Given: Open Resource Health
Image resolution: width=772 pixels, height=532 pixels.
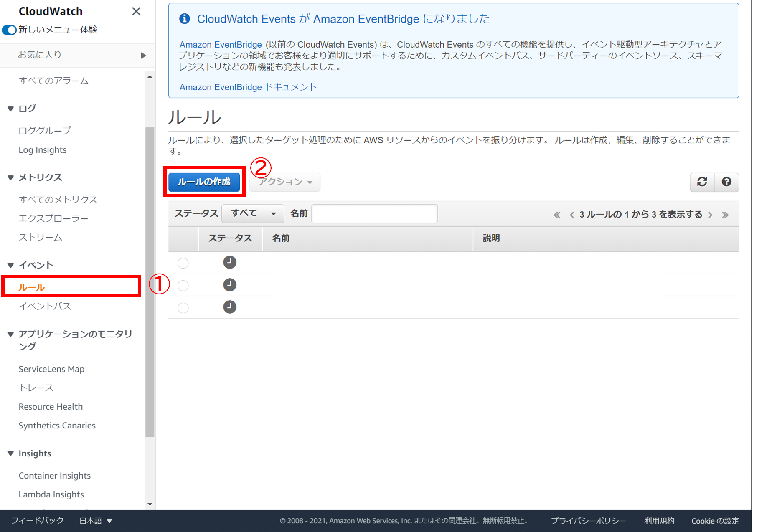Looking at the screenshot, I should [51, 407].
